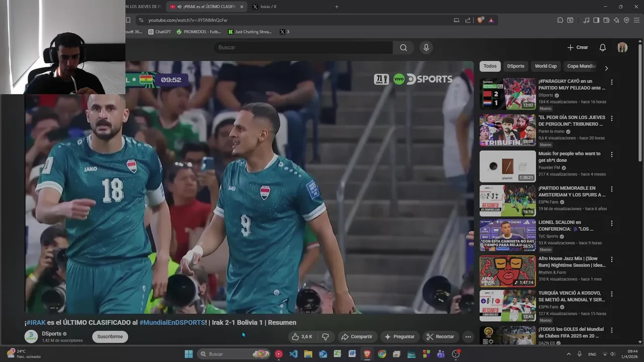Open Windows Start menu

point(189,354)
